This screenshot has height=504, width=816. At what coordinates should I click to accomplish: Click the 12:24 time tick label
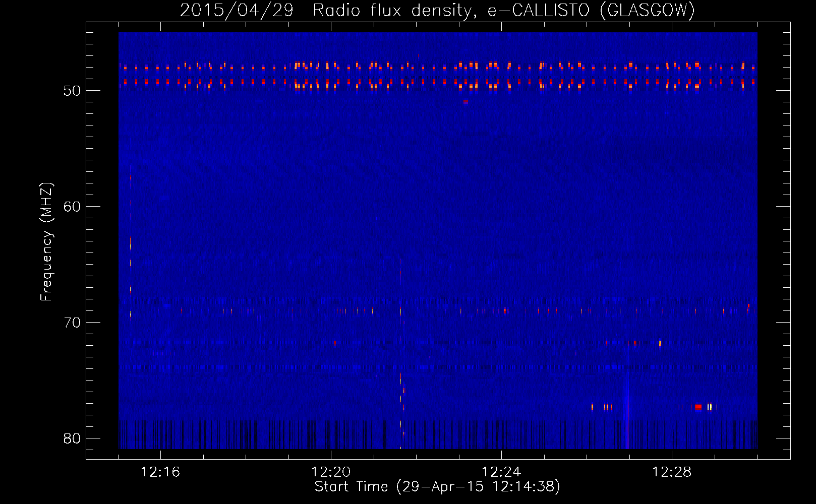[501, 472]
